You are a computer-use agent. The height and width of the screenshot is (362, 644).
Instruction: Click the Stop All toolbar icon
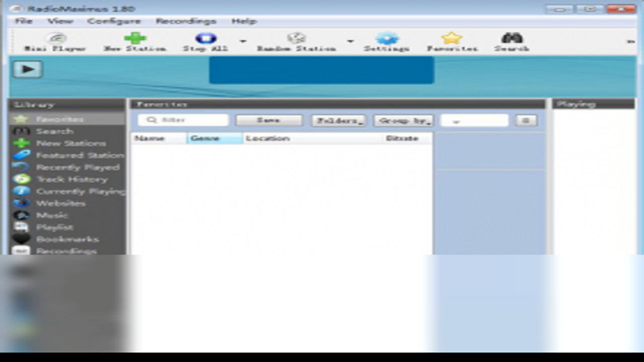(205, 42)
